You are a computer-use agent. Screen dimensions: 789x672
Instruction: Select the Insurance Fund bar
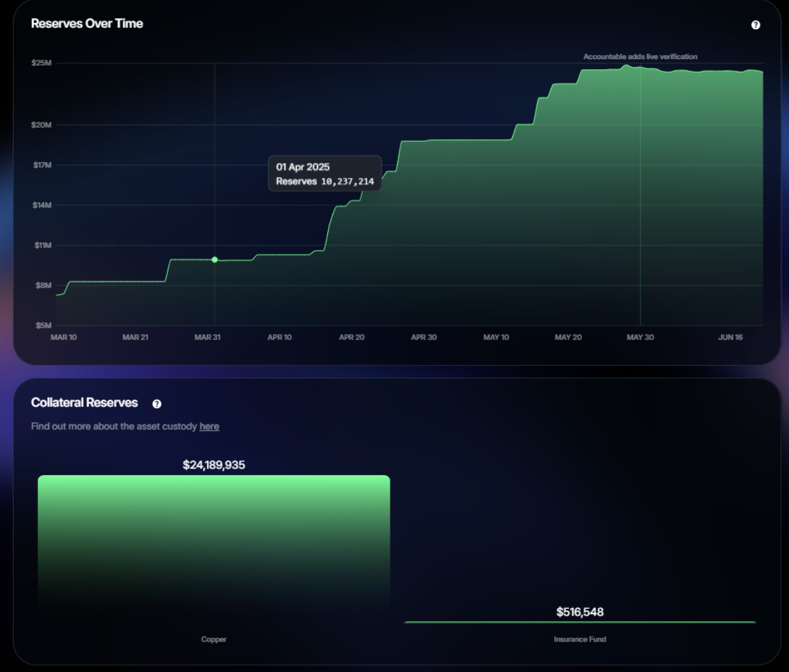580,622
